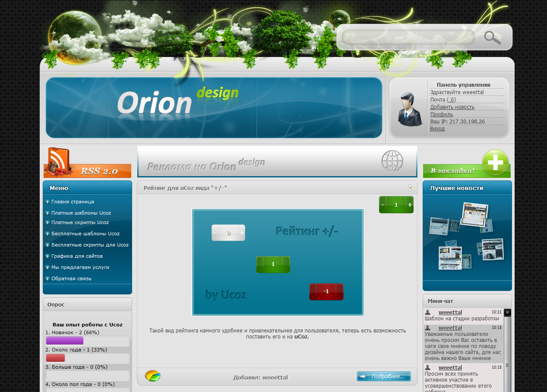
Task: Click poll option '1. Новичок - 2 (66%)'
Action: point(73,332)
